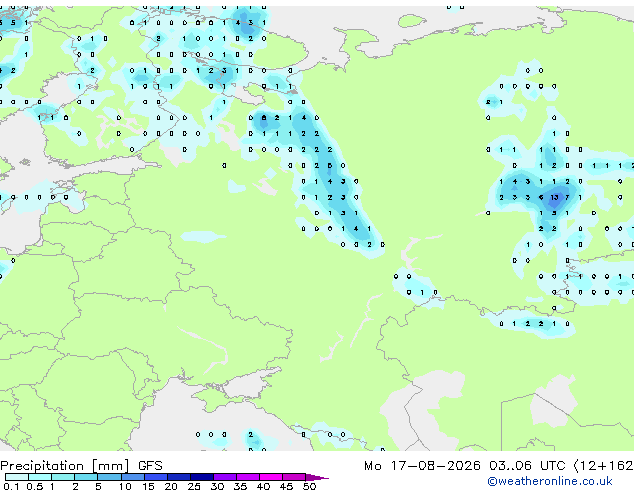Click the legend swatch between 5 and 10

point(109,477)
